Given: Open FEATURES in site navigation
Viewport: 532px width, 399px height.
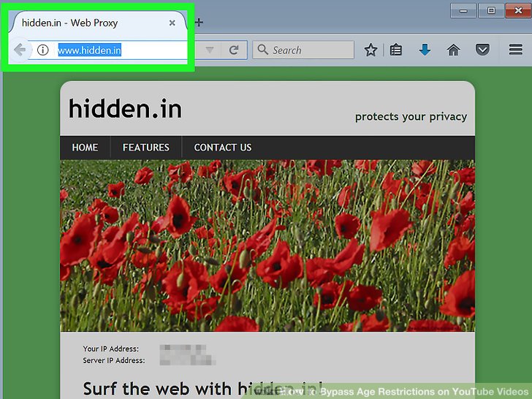Looking at the screenshot, I should [146, 148].
